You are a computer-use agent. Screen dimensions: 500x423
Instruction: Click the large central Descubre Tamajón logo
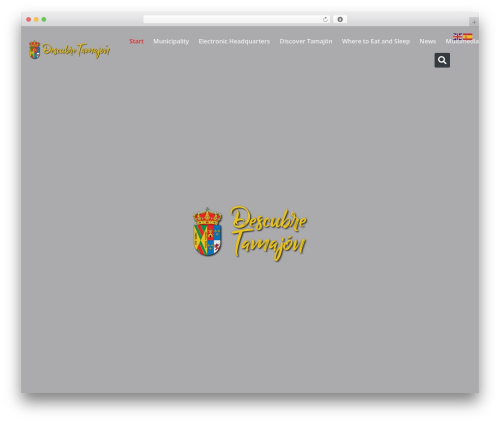pos(250,233)
